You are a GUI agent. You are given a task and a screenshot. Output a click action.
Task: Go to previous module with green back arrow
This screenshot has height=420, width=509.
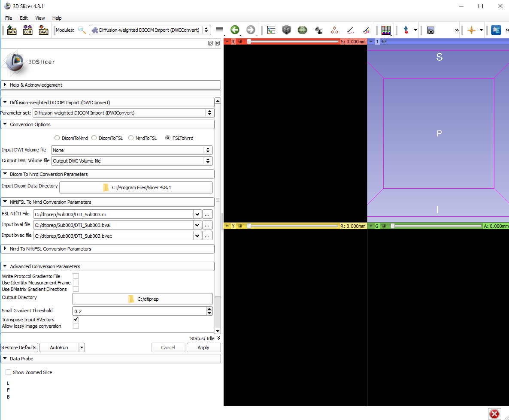pyautogui.click(x=235, y=30)
